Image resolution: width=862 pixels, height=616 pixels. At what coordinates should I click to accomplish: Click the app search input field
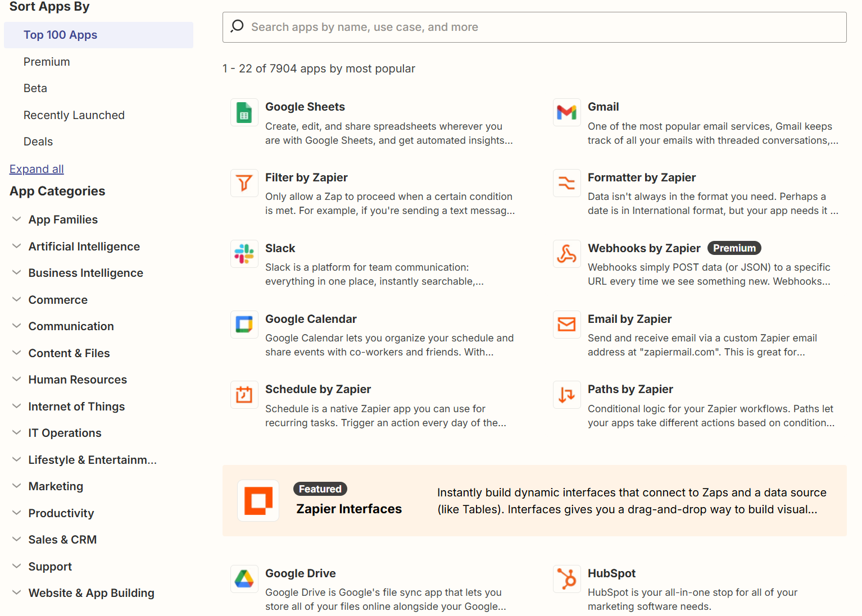pos(534,26)
